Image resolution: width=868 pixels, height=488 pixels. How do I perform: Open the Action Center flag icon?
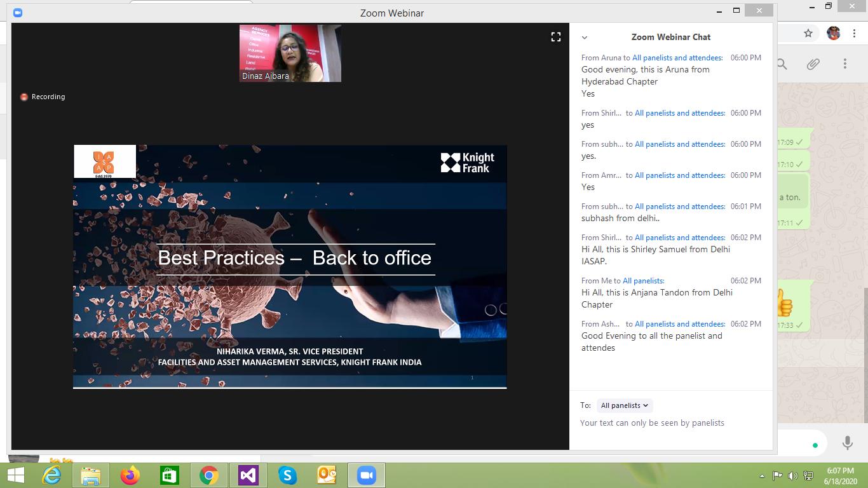(778, 476)
